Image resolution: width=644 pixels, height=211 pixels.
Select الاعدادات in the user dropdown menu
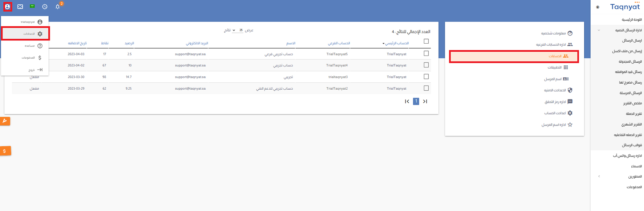coord(25,34)
